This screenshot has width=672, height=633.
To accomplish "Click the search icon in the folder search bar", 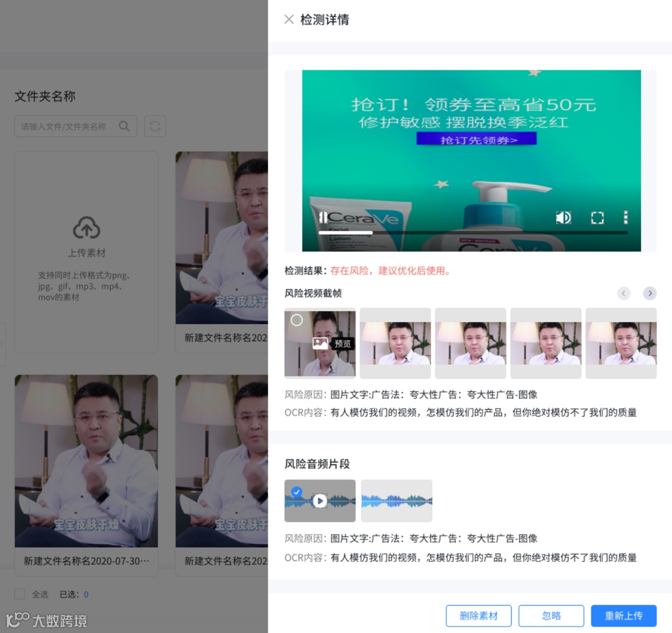I will click(x=124, y=126).
